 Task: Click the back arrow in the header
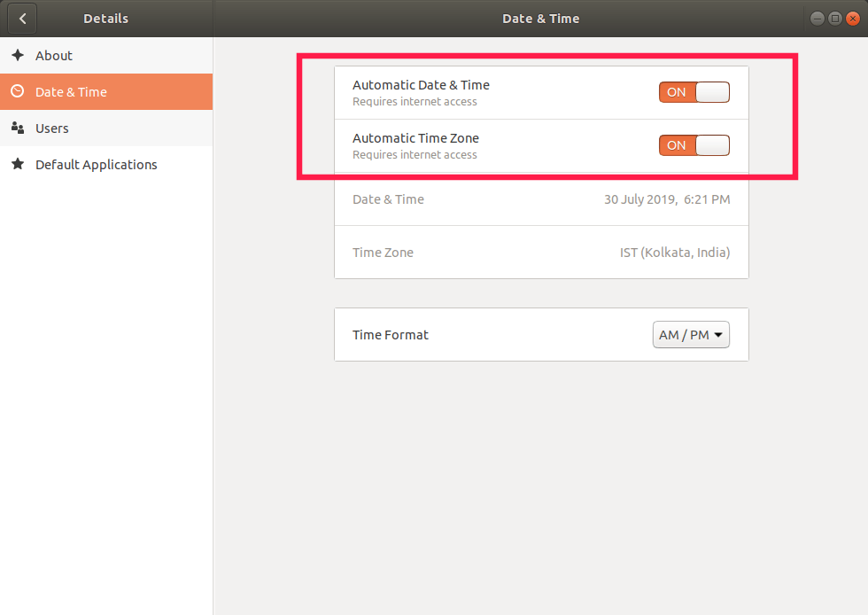[x=22, y=18]
